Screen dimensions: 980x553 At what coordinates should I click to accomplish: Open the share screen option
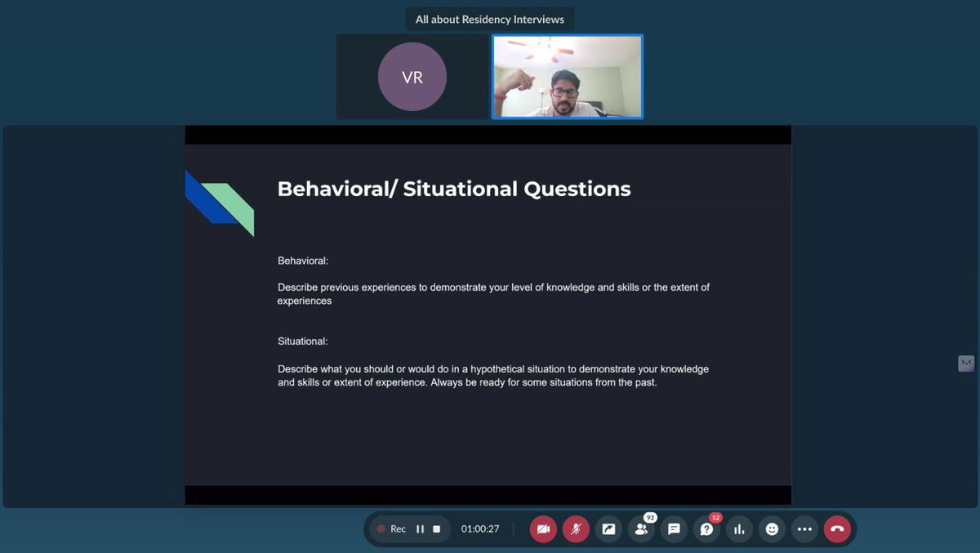pos(608,529)
